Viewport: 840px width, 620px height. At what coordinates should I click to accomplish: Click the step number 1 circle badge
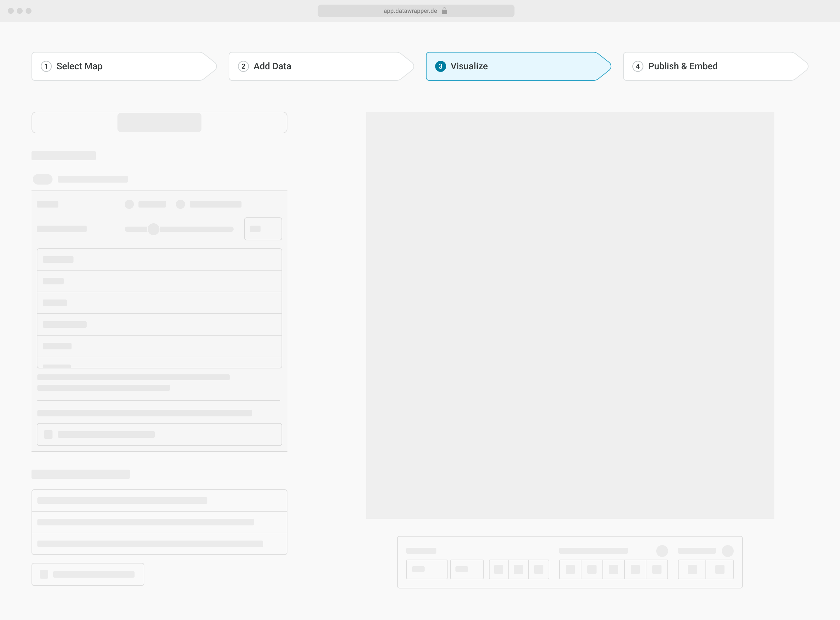pos(46,66)
